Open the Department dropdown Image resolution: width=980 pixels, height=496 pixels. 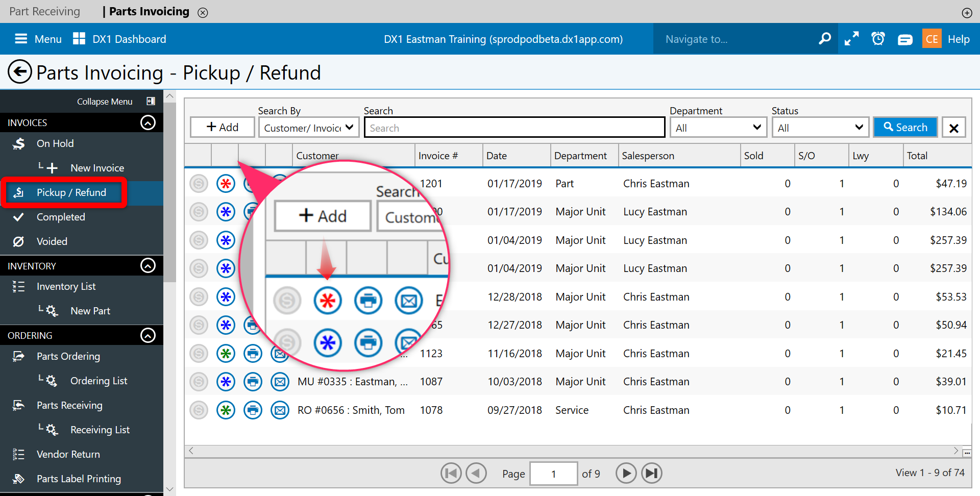[x=718, y=128]
